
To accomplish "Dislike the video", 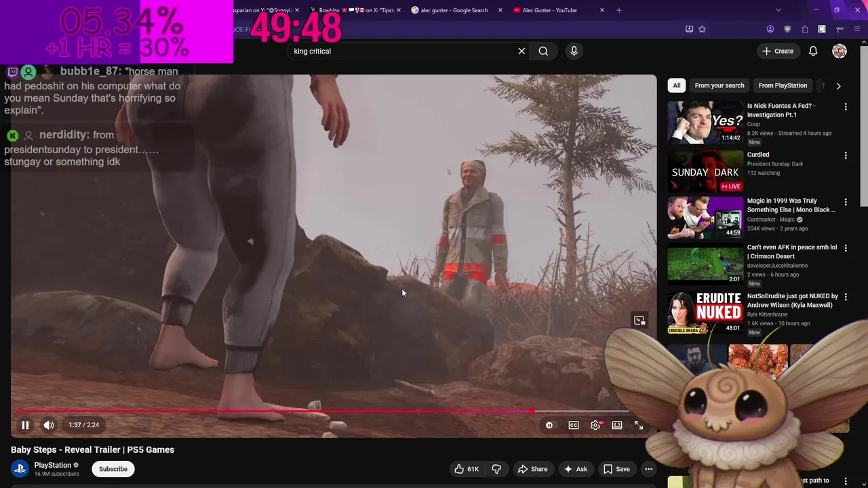I will point(496,469).
